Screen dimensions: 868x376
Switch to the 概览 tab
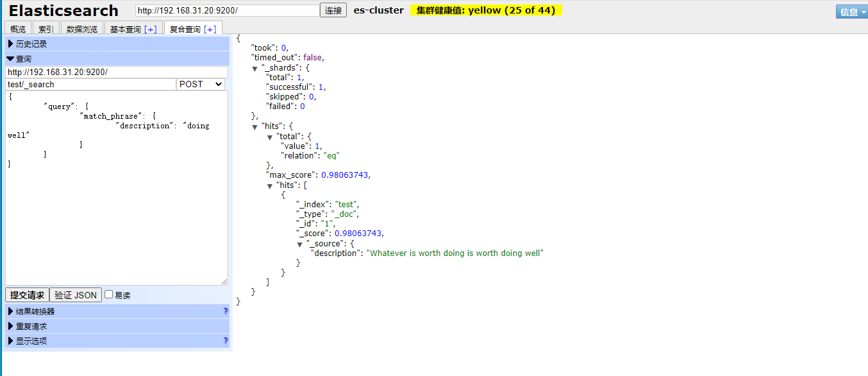click(x=18, y=29)
